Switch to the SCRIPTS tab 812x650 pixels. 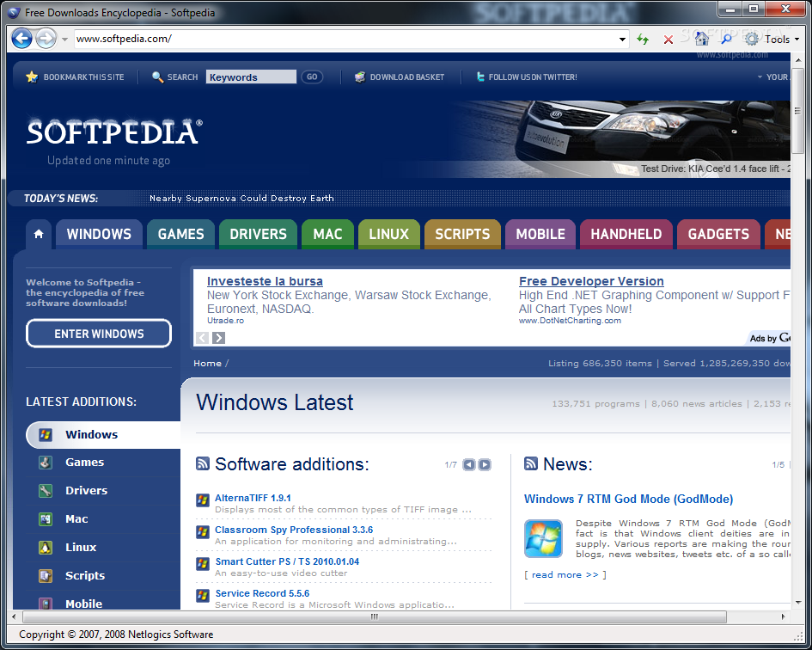(x=462, y=234)
